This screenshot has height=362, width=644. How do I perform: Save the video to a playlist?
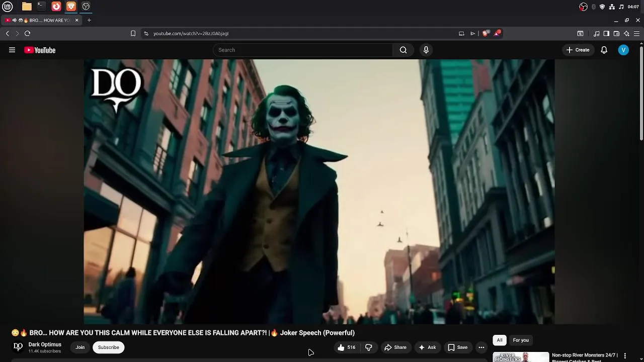(x=458, y=347)
